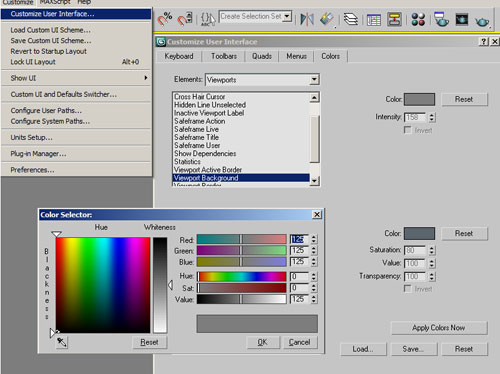Choose Customize User Interface menu entry
The width and height of the screenshot is (500, 374).
(76, 14)
